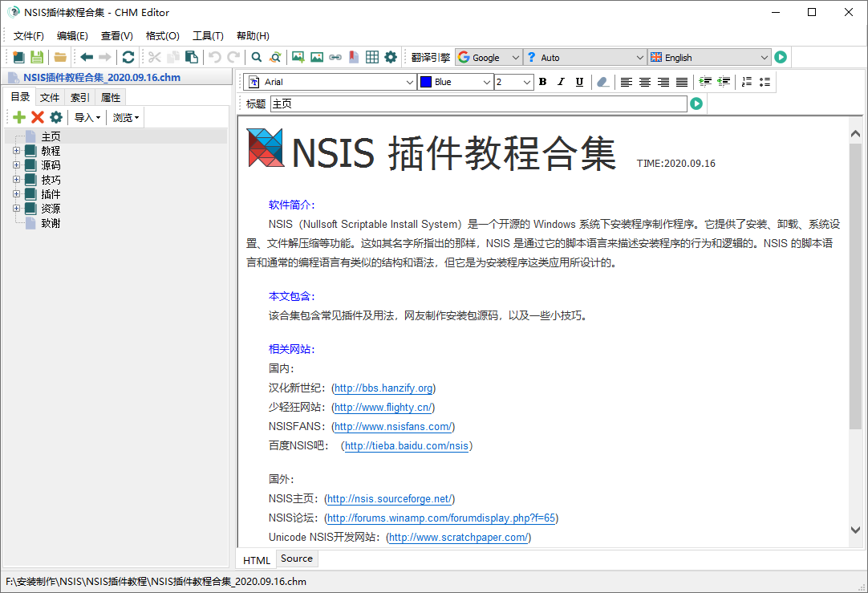Open the 格式(O) menu
The height and width of the screenshot is (593, 868).
pyautogui.click(x=163, y=36)
